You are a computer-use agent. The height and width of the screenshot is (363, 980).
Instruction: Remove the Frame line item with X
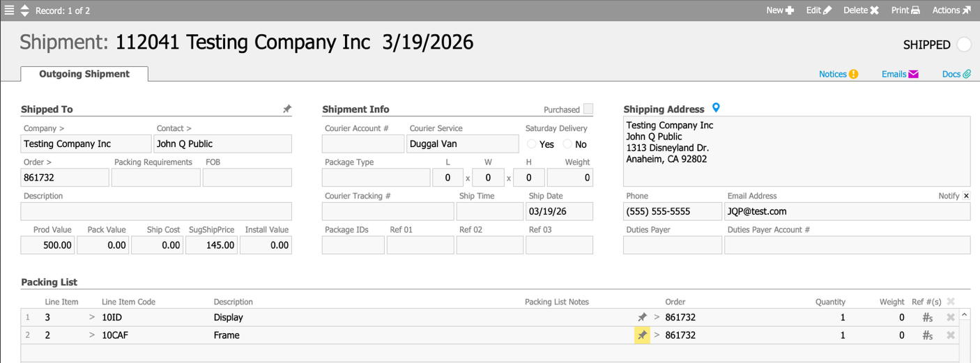[950, 335]
